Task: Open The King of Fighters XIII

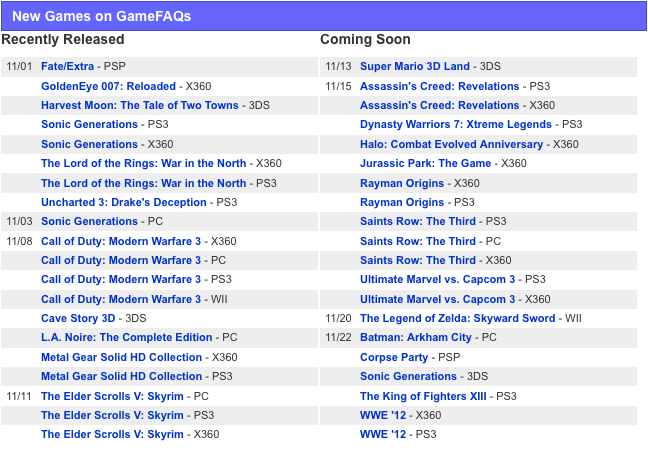Action: pos(423,396)
